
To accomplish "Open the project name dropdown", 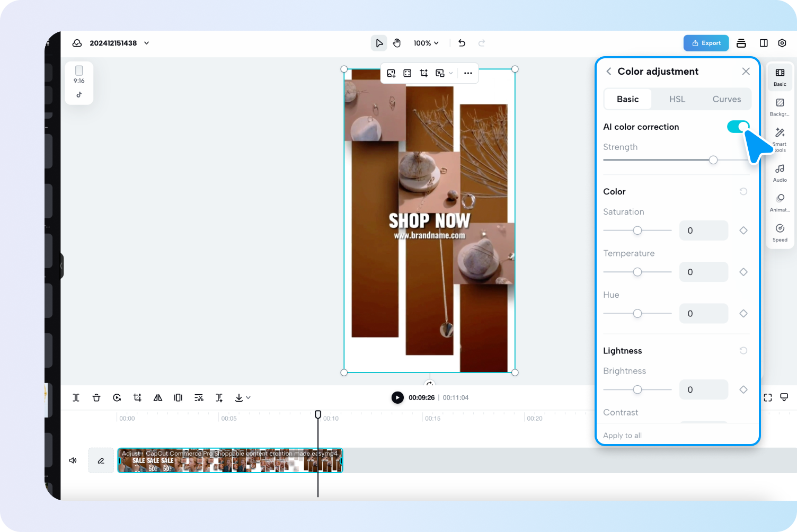I will (146, 43).
